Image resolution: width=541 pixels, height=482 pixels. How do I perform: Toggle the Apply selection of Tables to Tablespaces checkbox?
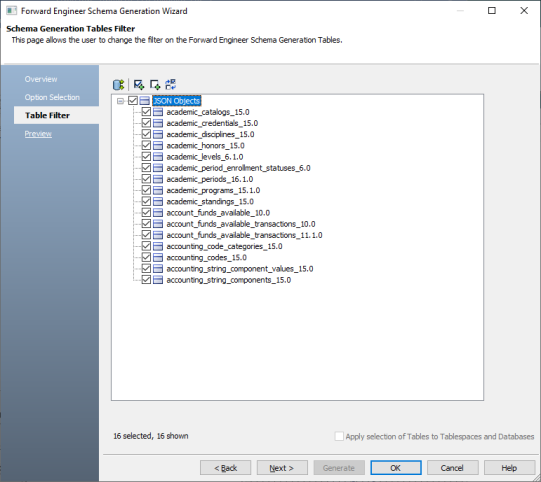pyautogui.click(x=339, y=436)
